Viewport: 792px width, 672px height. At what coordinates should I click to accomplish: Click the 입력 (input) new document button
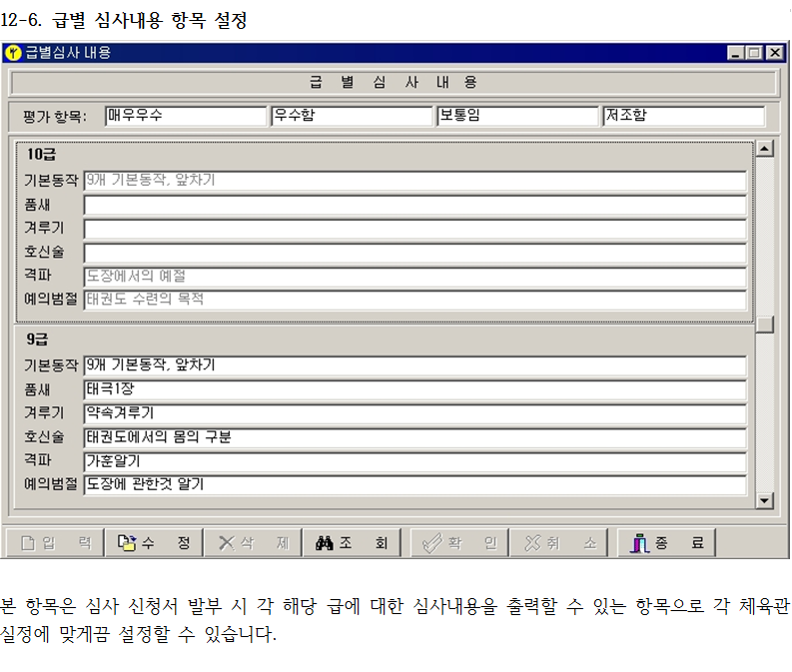55,543
